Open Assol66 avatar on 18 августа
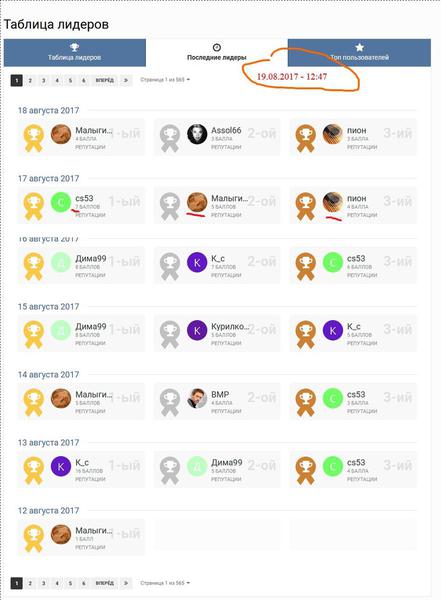441x600 pixels. (x=197, y=134)
